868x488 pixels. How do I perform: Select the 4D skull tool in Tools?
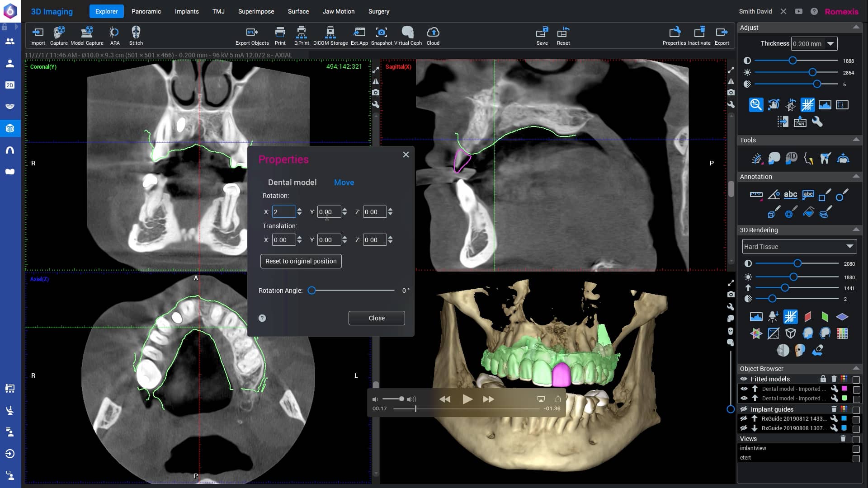[x=792, y=158]
